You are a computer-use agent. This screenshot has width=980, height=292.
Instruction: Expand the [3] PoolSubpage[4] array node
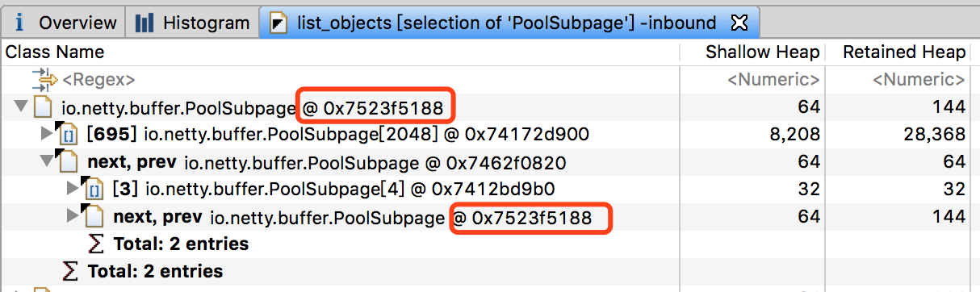coord(73,189)
